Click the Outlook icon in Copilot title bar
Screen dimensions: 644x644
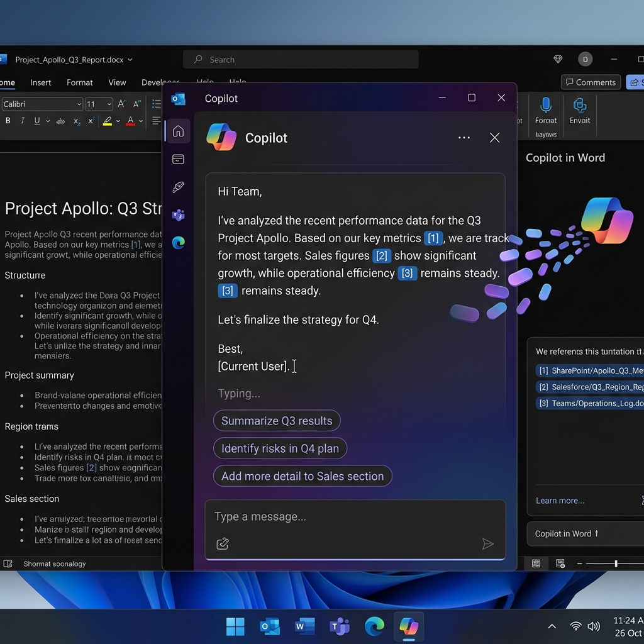click(x=178, y=99)
